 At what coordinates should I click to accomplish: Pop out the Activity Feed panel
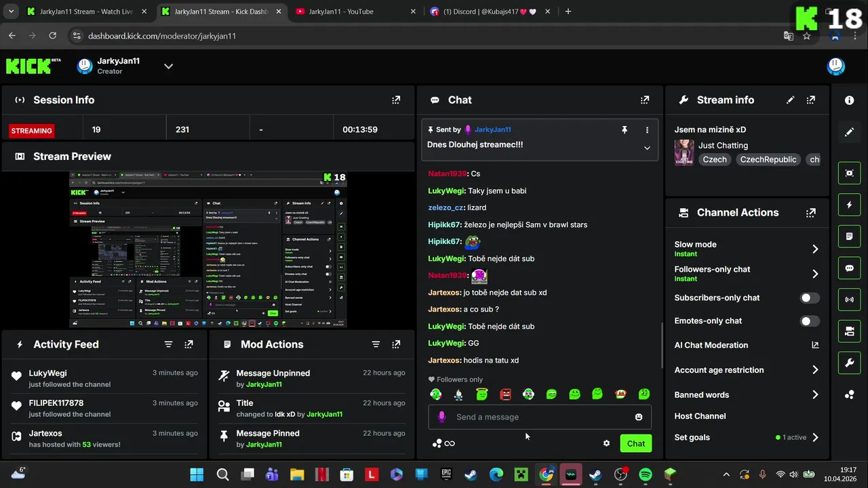click(189, 344)
